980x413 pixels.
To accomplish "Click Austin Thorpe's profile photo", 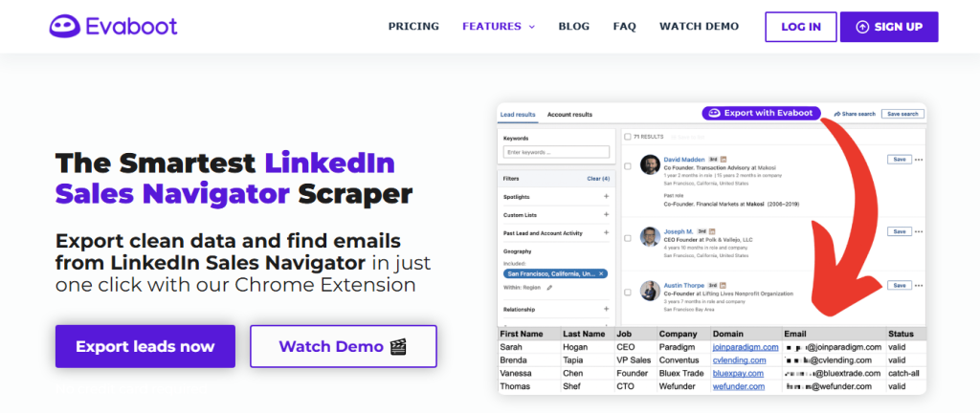I will (x=650, y=291).
